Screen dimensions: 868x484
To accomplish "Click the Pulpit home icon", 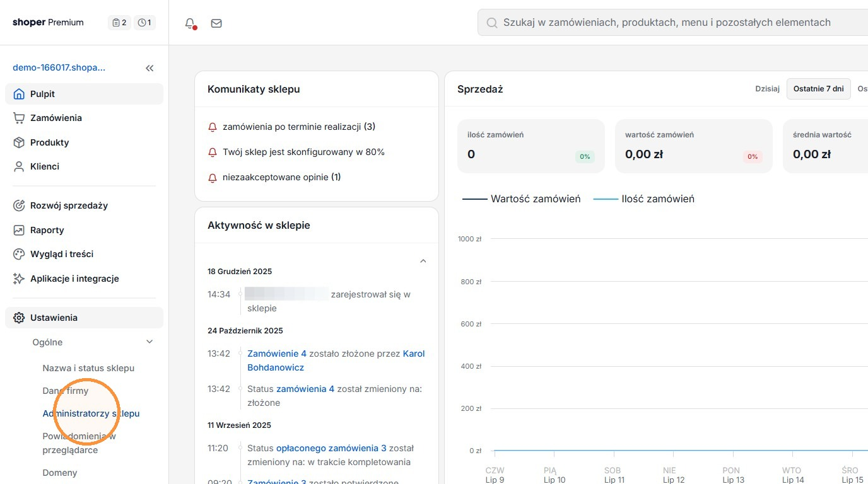I will (19, 94).
